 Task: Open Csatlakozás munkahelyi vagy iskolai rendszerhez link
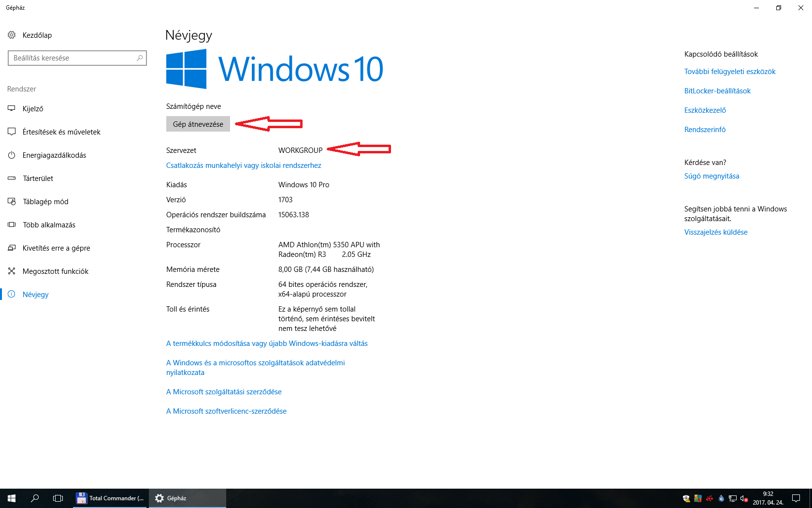pos(244,165)
